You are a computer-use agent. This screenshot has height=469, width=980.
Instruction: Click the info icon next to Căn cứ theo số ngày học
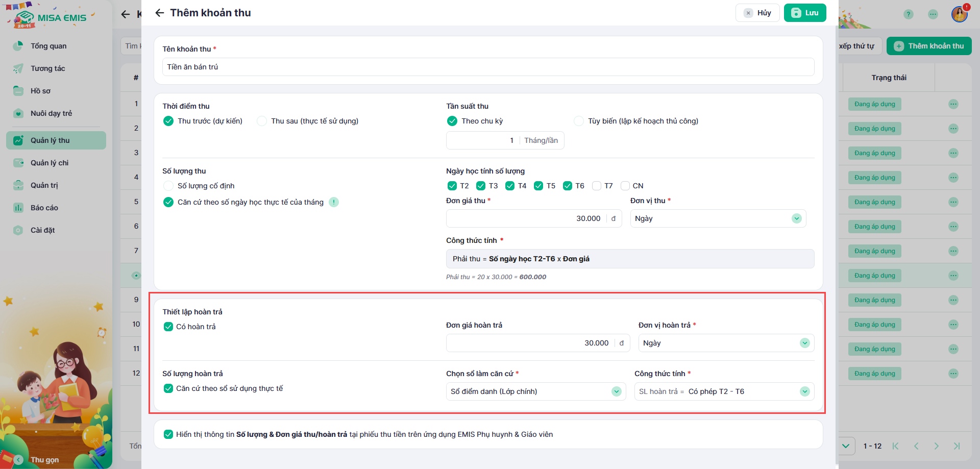334,202
